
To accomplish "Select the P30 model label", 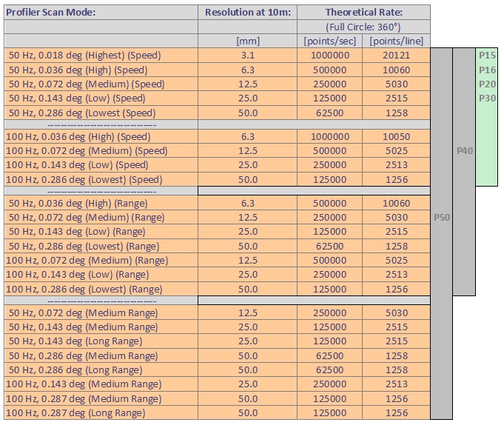I will (487, 98).
